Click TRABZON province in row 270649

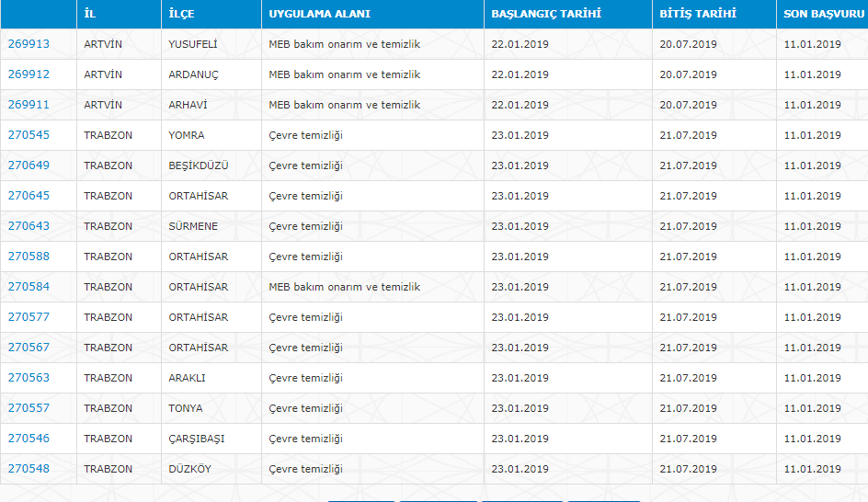tap(108, 165)
